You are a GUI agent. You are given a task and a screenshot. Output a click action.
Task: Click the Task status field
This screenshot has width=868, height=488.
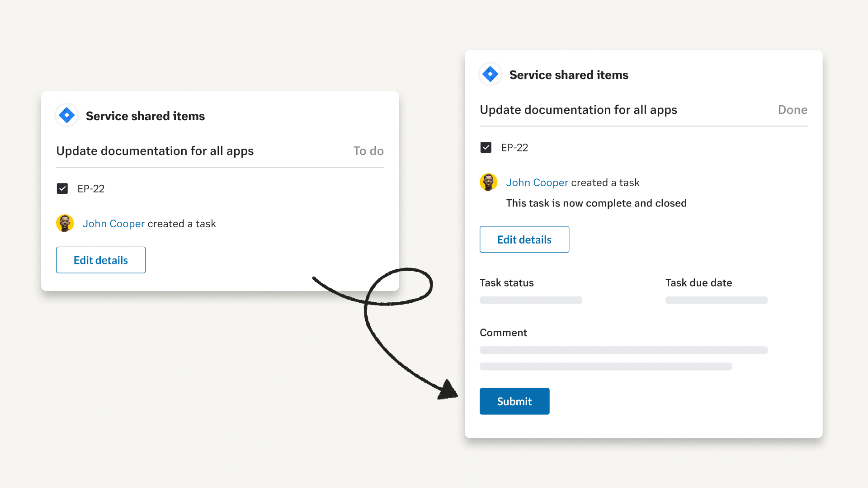[x=531, y=300]
